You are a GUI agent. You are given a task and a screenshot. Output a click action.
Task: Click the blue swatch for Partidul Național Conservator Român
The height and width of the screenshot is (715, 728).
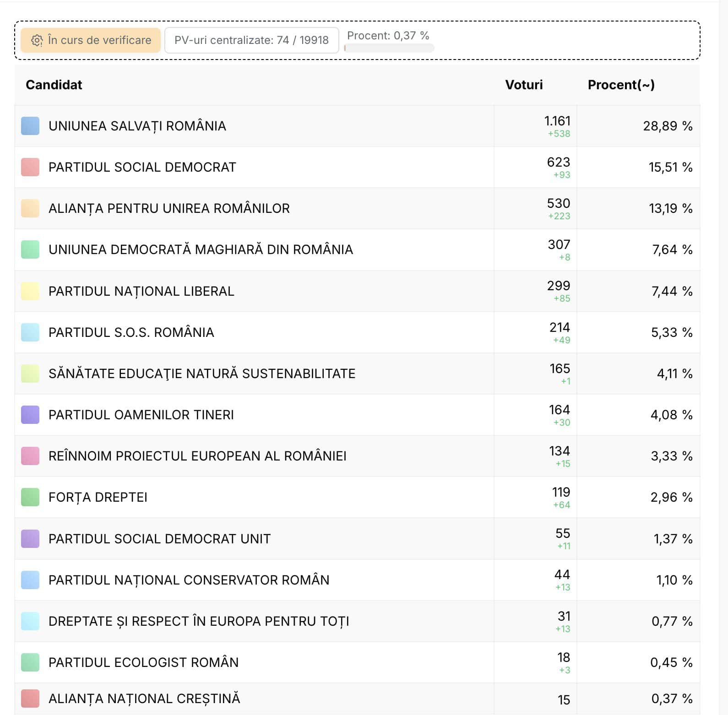click(x=30, y=580)
